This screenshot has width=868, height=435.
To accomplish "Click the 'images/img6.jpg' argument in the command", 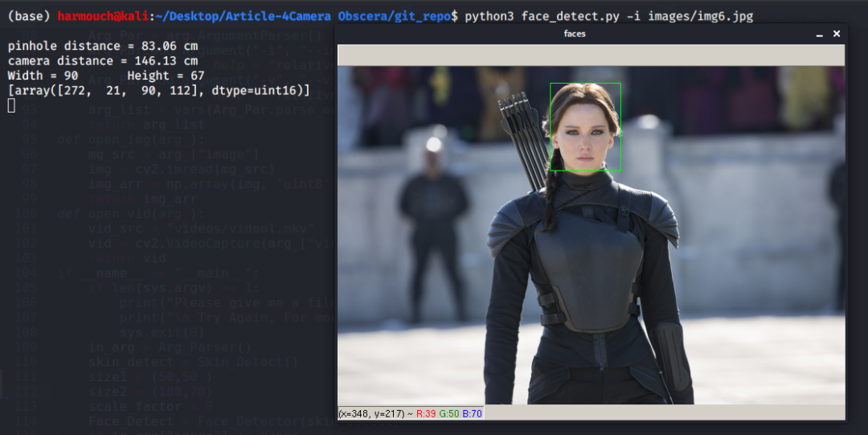I will [x=700, y=16].
